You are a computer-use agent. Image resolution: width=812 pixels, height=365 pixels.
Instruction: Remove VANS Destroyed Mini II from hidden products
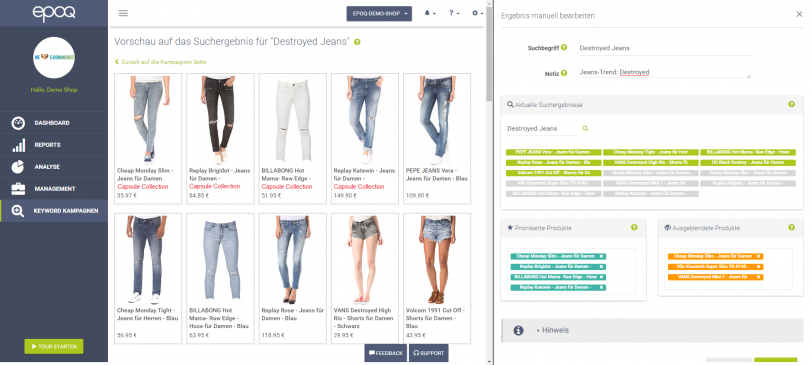click(759, 277)
